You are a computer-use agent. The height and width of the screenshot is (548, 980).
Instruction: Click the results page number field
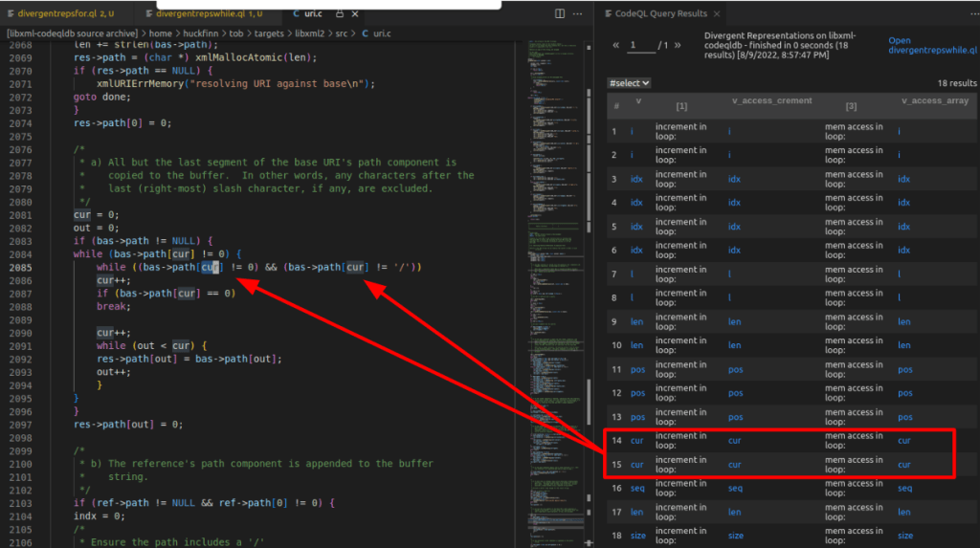click(641, 45)
